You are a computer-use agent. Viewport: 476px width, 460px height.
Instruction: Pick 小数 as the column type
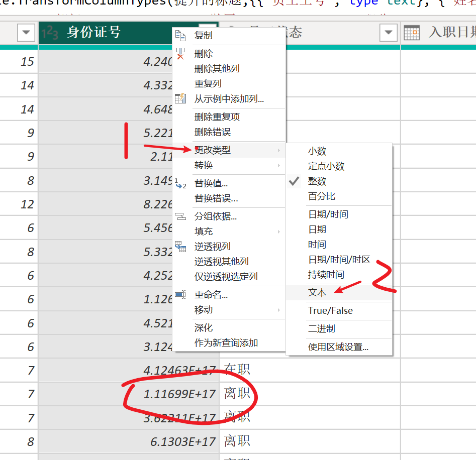pos(317,151)
